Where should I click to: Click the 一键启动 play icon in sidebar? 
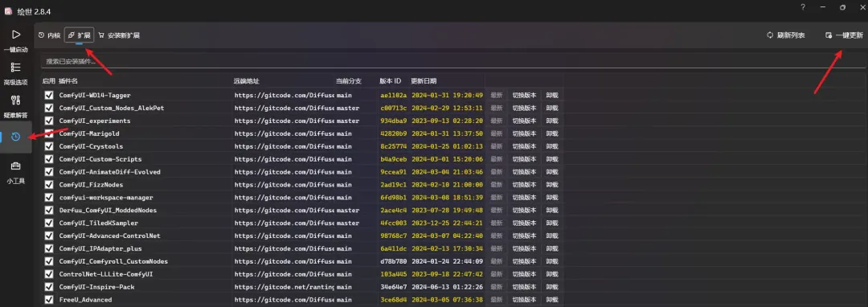[x=16, y=35]
